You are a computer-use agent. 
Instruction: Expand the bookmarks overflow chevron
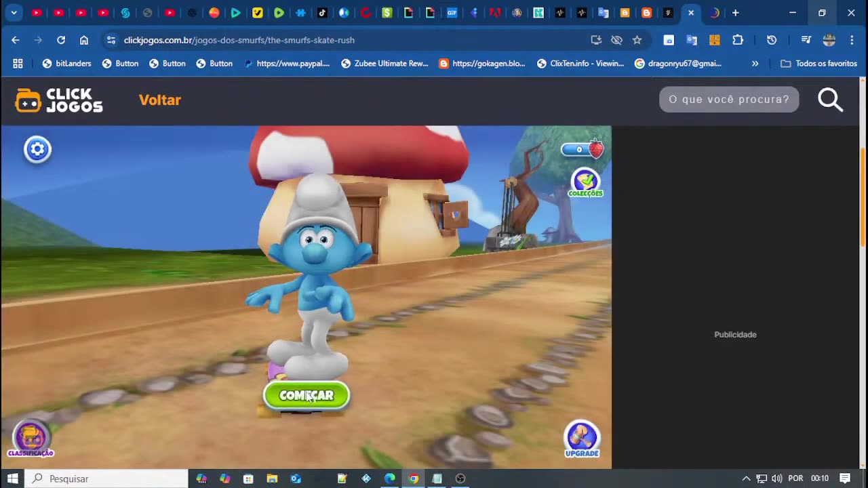coord(755,63)
